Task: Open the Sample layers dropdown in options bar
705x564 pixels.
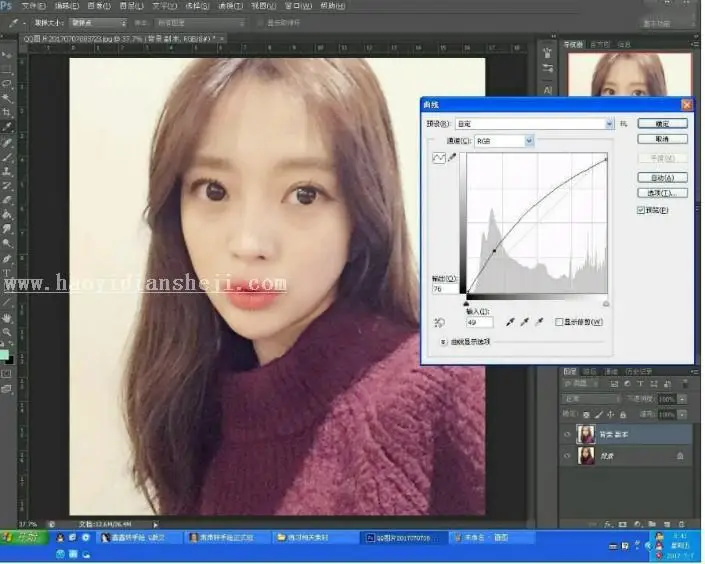Action: [201, 22]
